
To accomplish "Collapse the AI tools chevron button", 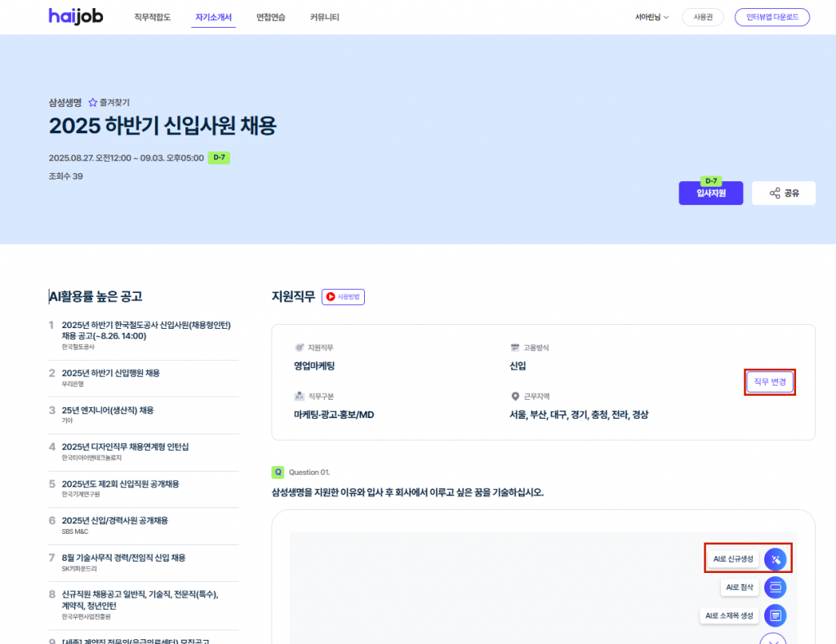I will coord(773,639).
